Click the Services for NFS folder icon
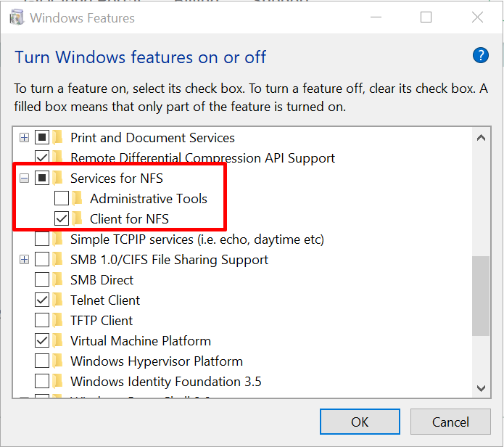The height and width of the screenshot is (447, 504). 58,178
